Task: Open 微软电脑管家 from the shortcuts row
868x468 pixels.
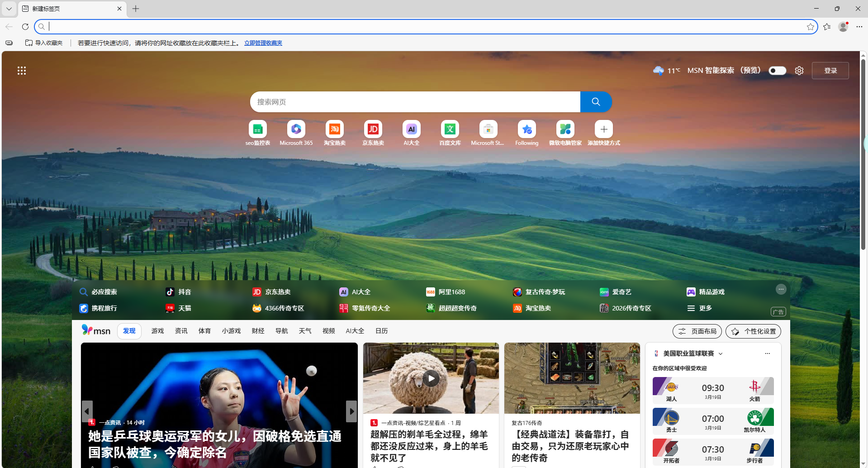Action: [565, 132]
